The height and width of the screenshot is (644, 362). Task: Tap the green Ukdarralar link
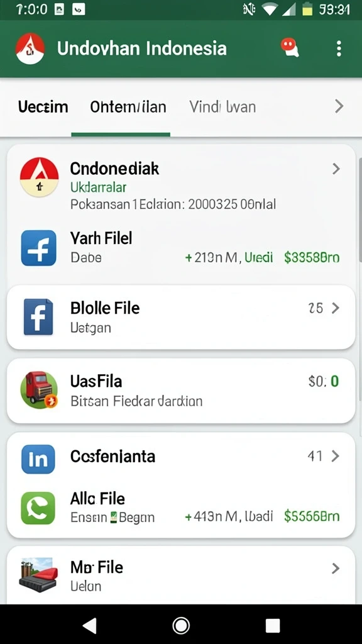tap(99, 187)
